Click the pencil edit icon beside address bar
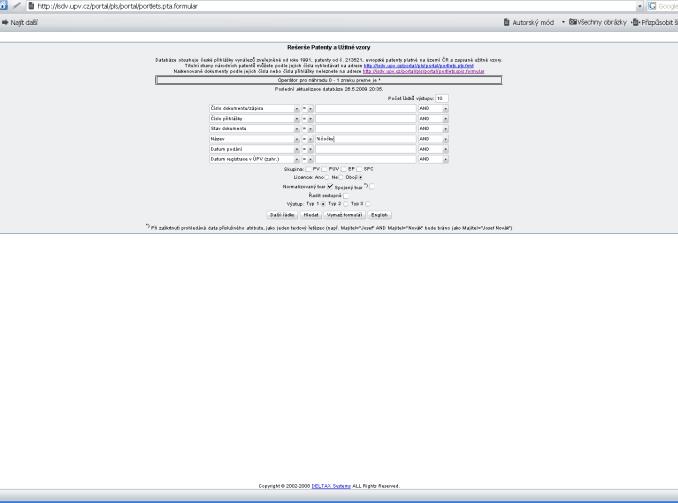This screenshot has width=678, height=503. click(x=17, y=6)
